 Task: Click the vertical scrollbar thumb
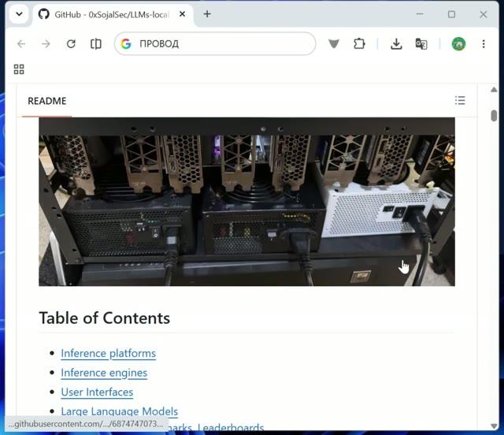pos(494,116)
